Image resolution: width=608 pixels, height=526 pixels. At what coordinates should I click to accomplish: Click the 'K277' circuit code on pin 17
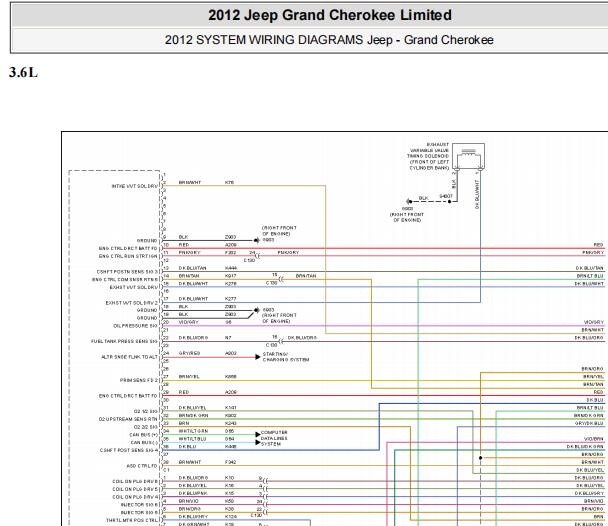pos(230,299)
